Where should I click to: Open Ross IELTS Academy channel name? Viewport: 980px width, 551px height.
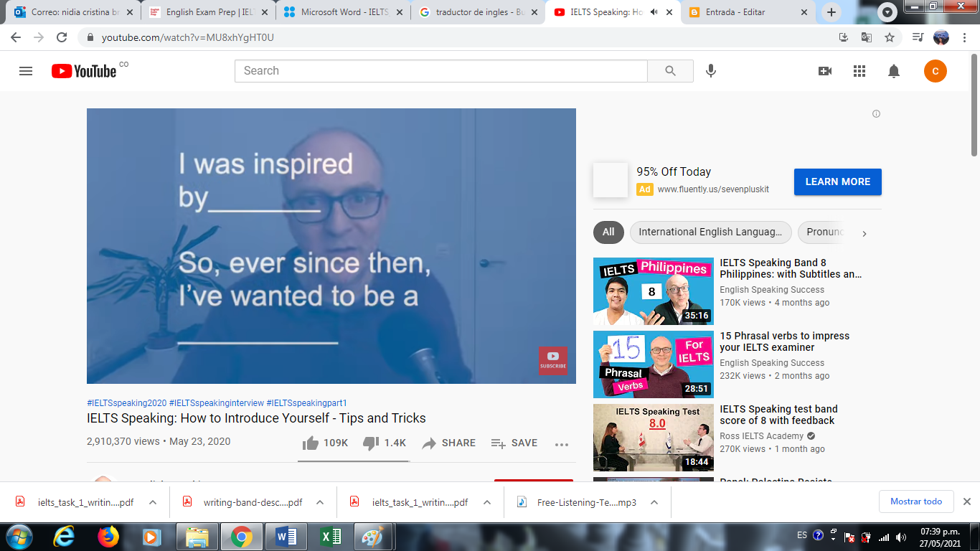coord(762,436)
